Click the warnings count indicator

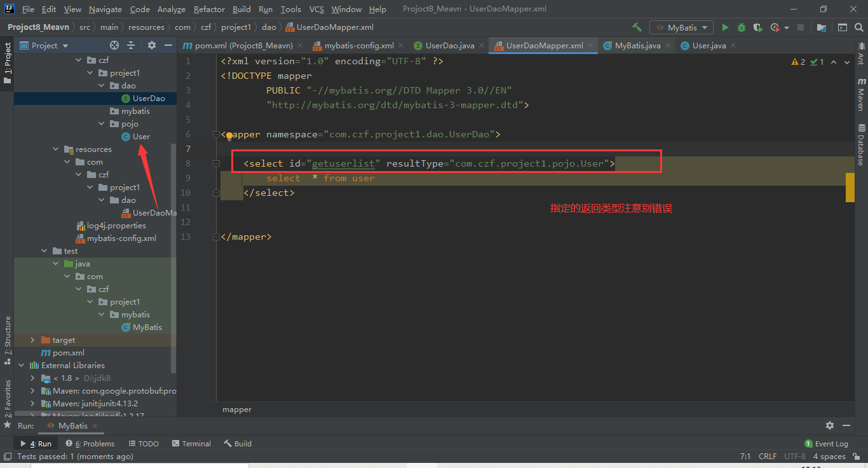pyautogui.click(x=798, y=62)
